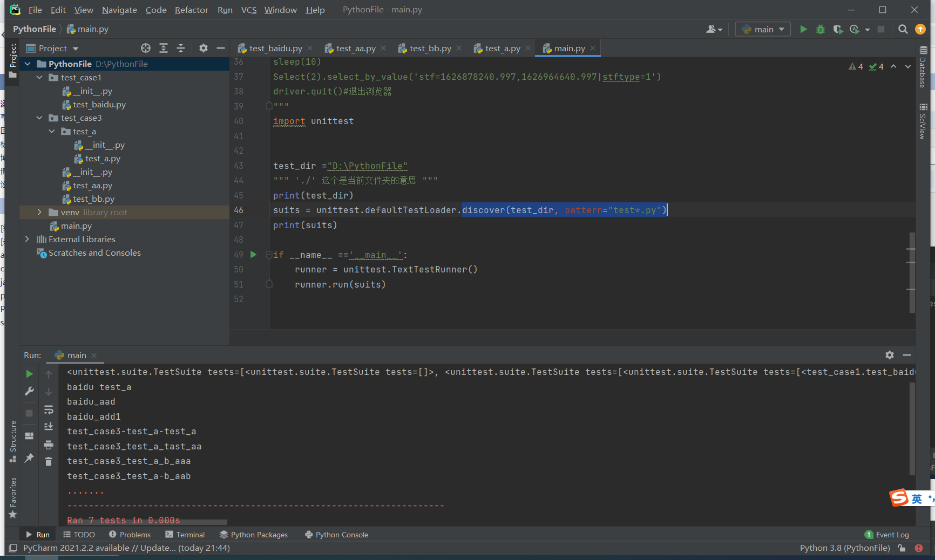
Task: Click the Debug bug icon
Action: (x=821, y=30)
